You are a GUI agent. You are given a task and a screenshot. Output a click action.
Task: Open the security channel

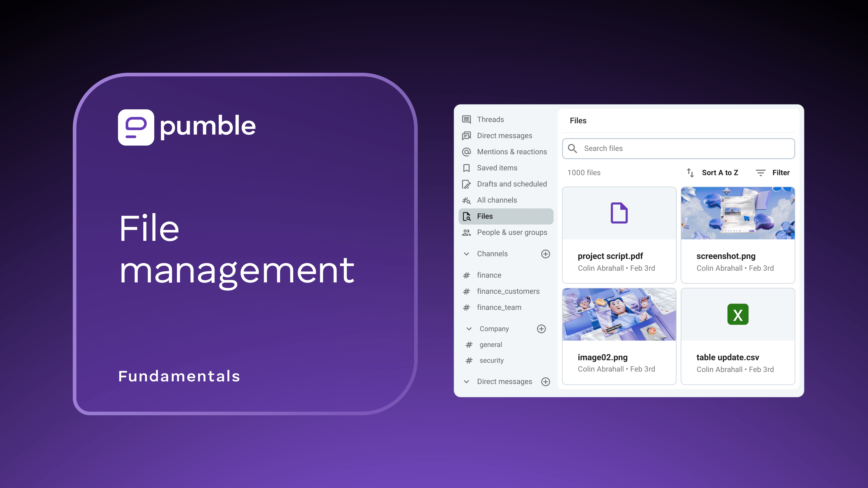click(x=492, y=360)
